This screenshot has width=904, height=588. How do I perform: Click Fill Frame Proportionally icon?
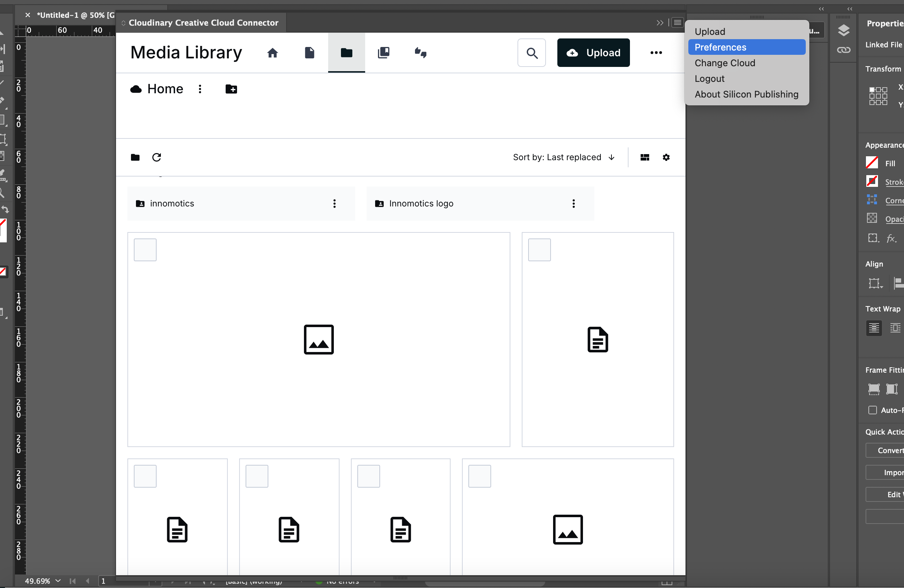[874, 389]
